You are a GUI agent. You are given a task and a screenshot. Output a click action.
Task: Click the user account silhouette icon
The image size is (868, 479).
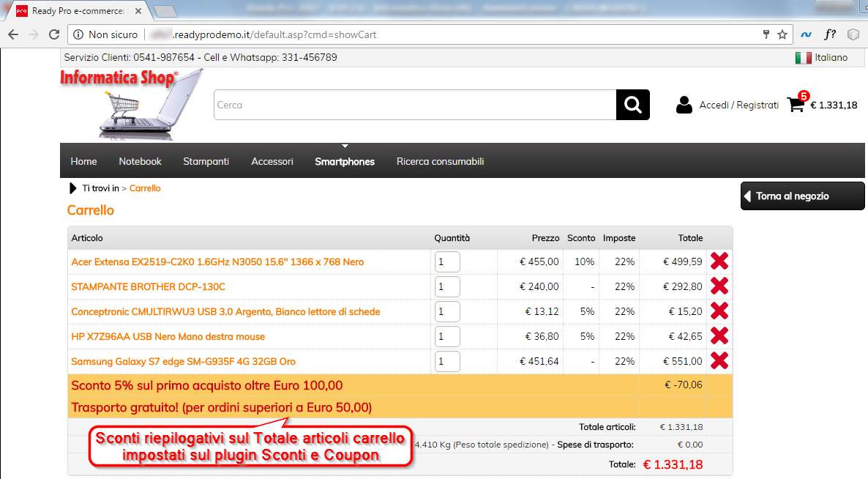684,105
